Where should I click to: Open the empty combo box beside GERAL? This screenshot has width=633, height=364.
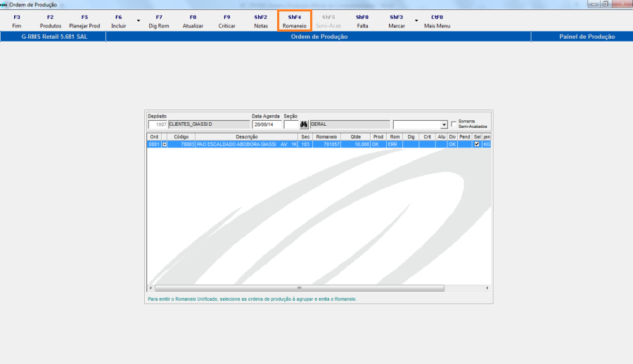421,124
